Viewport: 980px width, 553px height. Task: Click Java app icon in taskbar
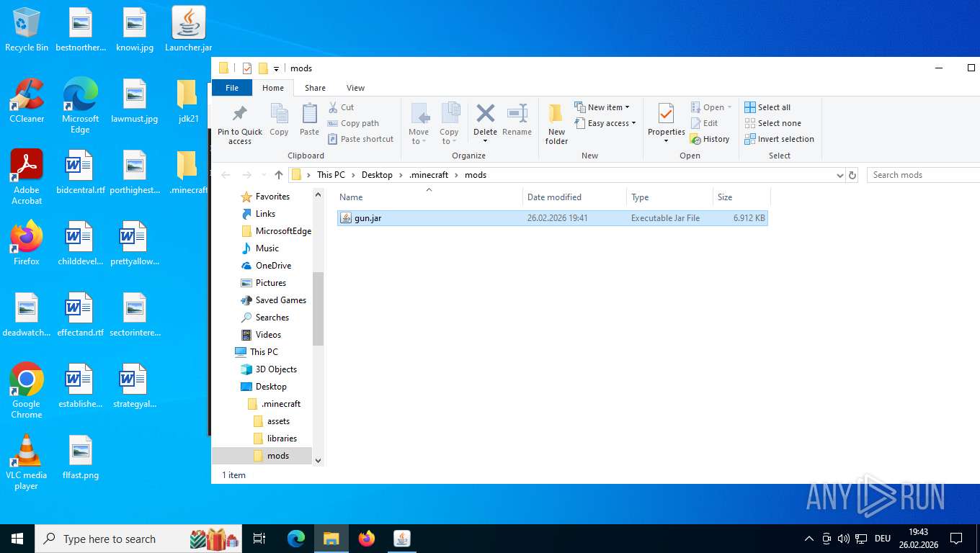click(x=402, y=538)
